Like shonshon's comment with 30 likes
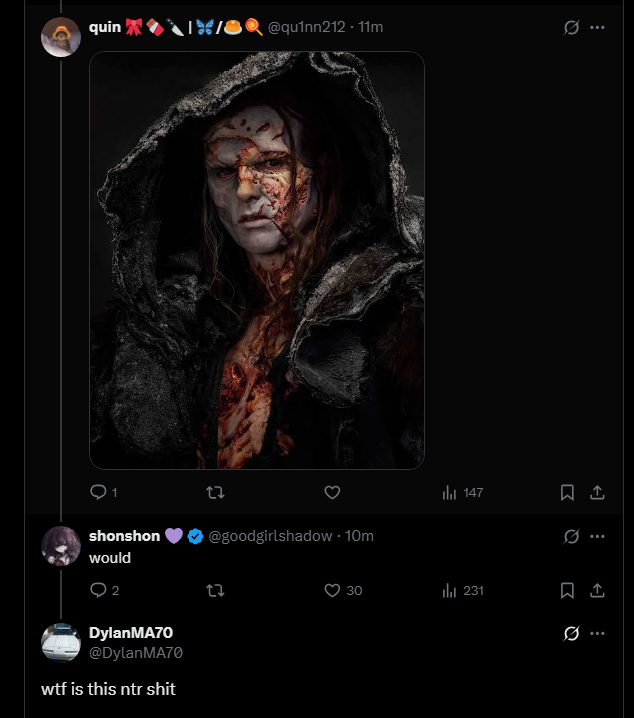 point(332,590)
